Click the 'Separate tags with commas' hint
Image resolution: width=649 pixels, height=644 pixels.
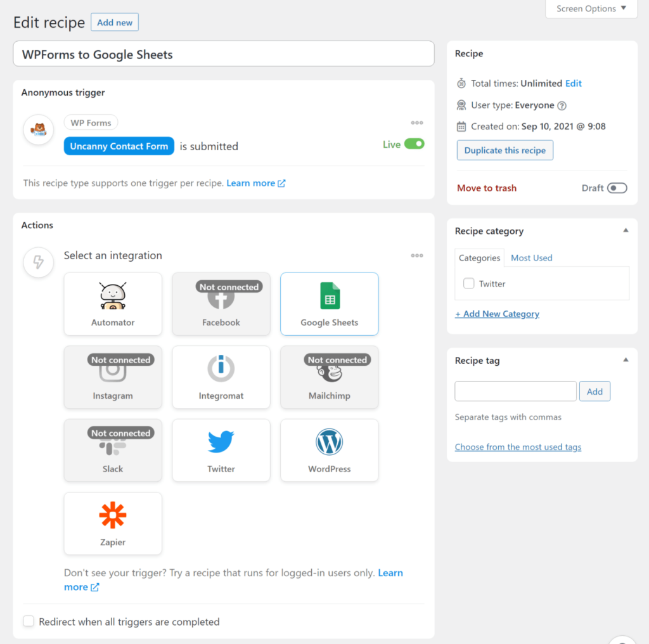[508, 417]
